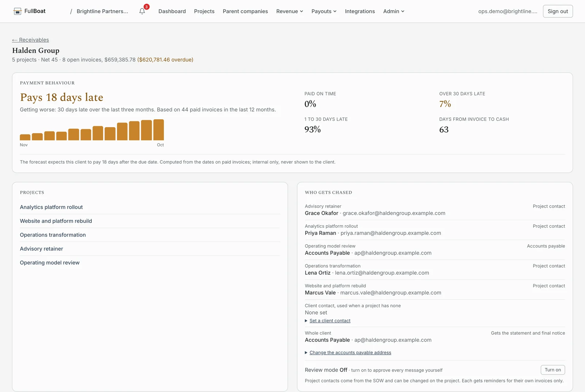The width and height of the screenshot is (585, 392).
Task: Click the 0% paid on time value
Action: (310, 104)
